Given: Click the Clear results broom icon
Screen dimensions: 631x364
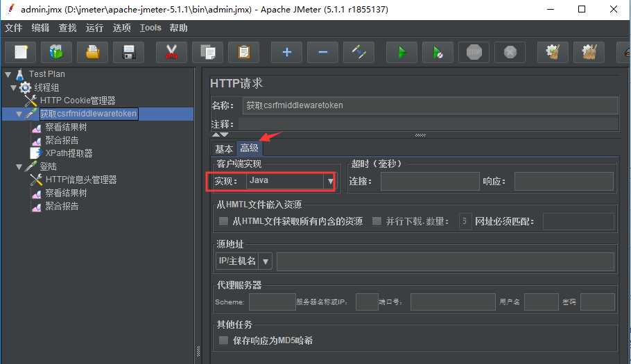Looking at the screenshot, I should click(x=553, y=52).
